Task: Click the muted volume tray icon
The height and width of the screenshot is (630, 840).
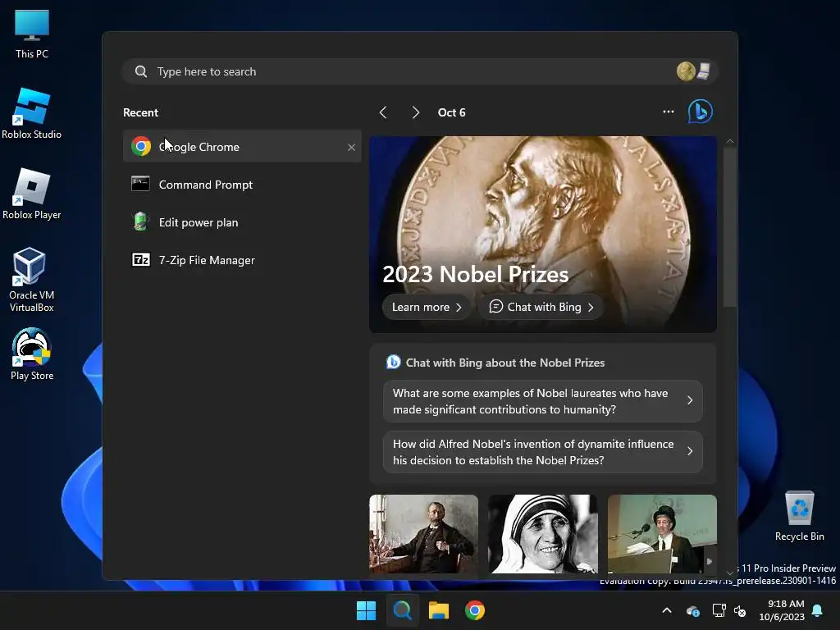Action: 740,610
